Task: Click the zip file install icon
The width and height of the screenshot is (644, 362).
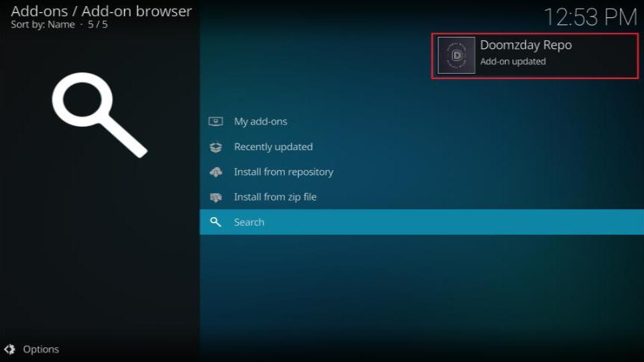Action: pyautogui.click(x=215, y=197)
